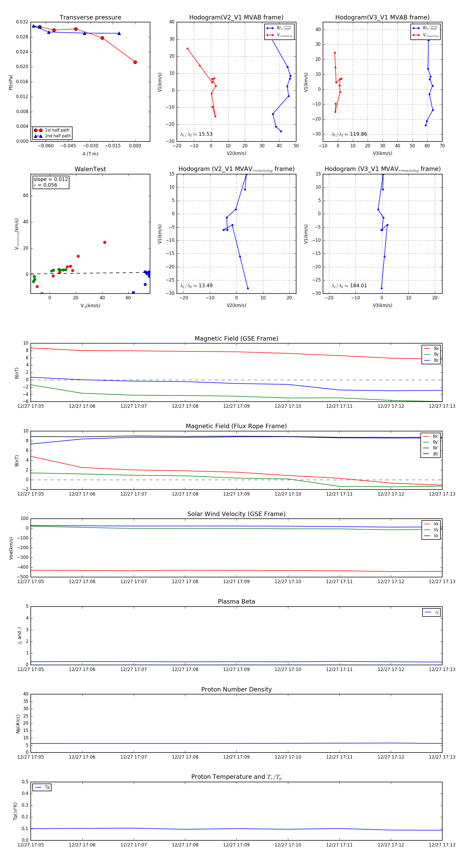Click B/√μ0ρ legend entry in V2_V1 MVAB hodogram

click(279, 28)
